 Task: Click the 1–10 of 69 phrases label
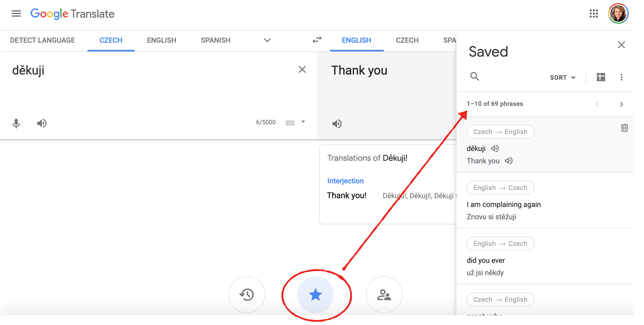click(x=494, y=104)
